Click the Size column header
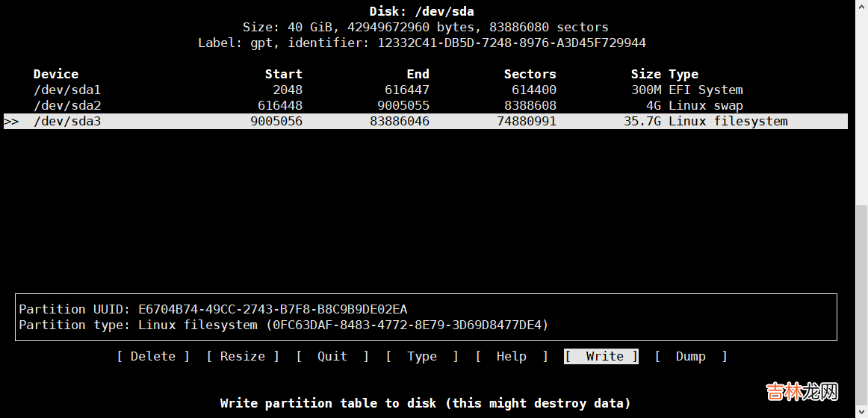The height and width of the screenshot is (418, 868). pos(646,75)
